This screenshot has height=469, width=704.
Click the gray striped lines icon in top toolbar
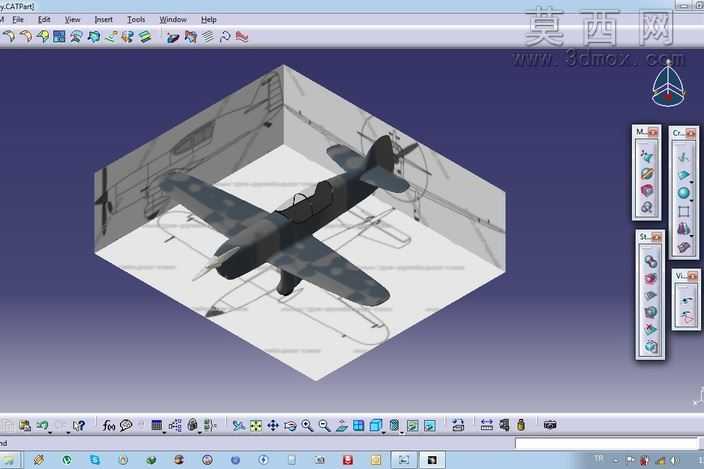208,37
